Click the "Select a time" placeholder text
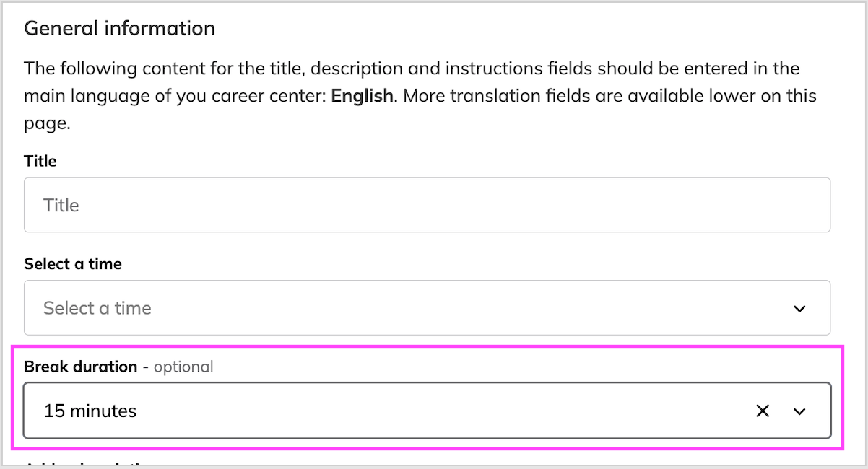This screenshot has width=868, height=469. (x=97, y=308)
